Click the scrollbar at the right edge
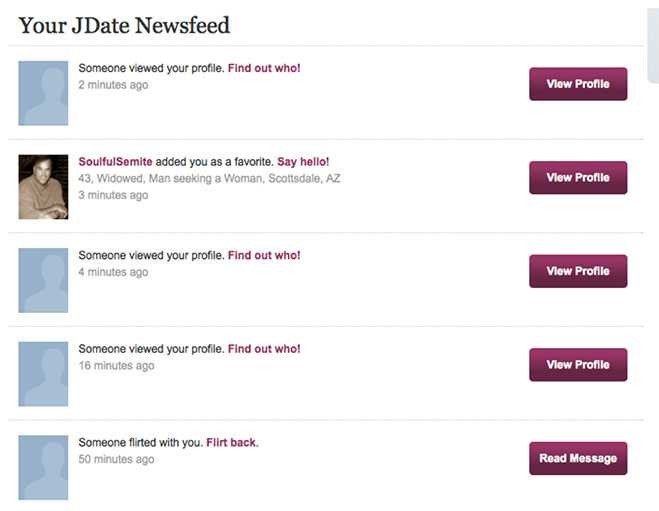 653,44
